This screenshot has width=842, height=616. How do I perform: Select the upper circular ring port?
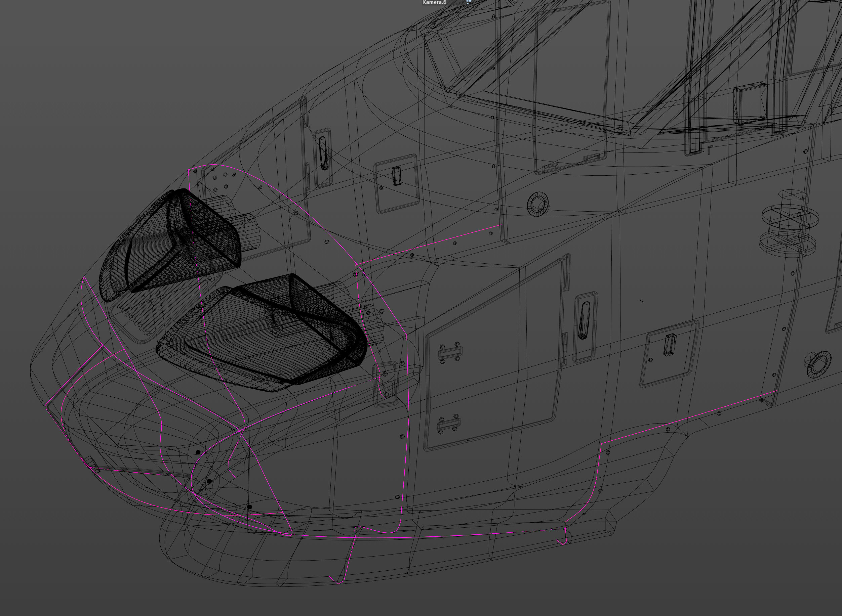[x=537, y=204]
